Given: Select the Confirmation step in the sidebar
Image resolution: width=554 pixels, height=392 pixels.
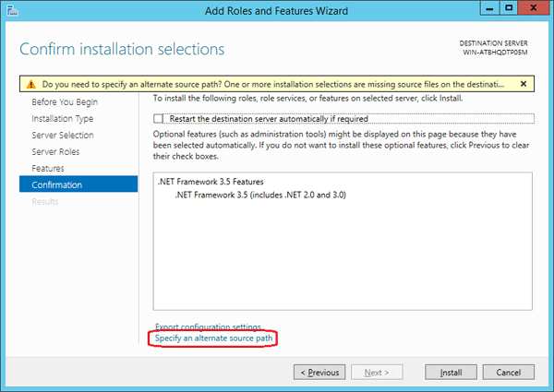Looking at the screenshot, I should tap(56, 185).
